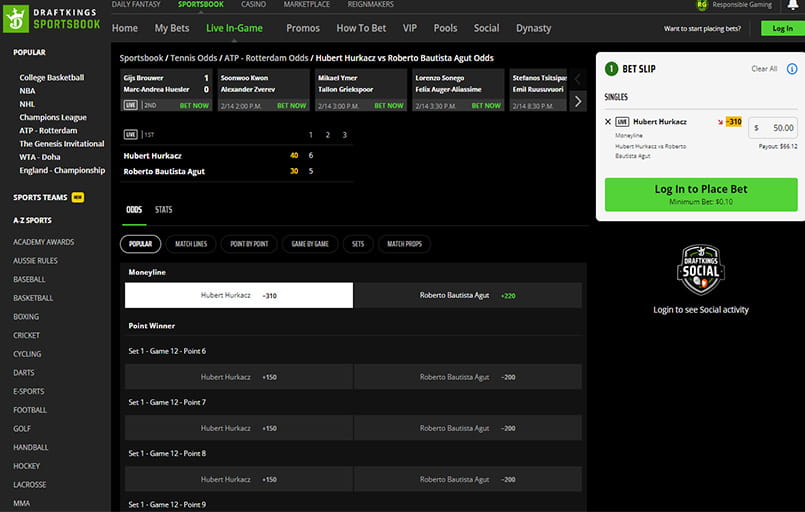Image resolution: width=805 pixels, height=512 pixels.
Task: Switch to the Casino product
Action: coord(254,4)
